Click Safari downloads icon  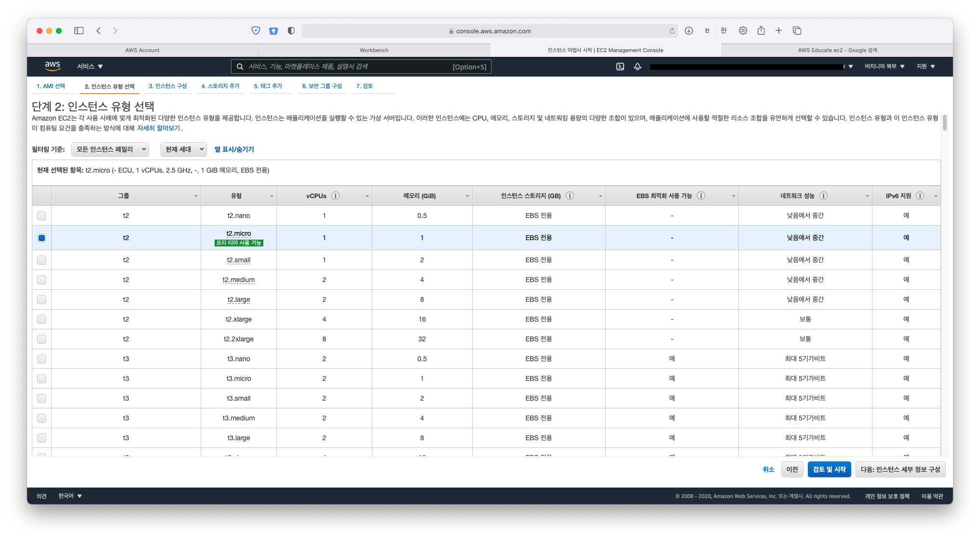click(689, 31)
